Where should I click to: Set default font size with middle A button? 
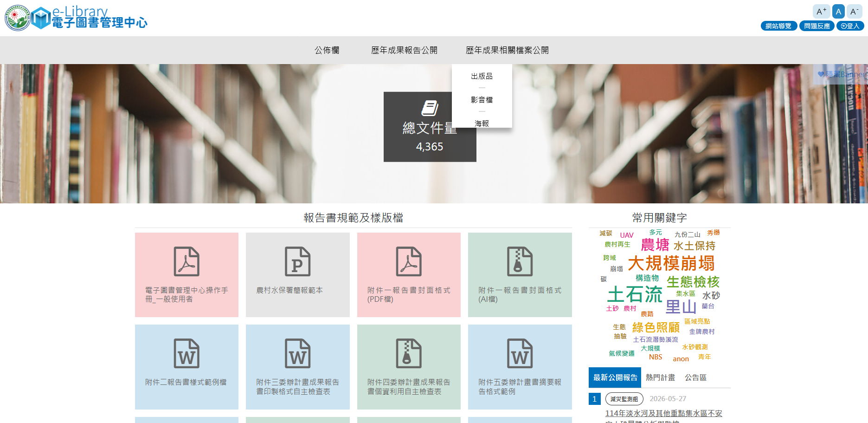[838, 12]
